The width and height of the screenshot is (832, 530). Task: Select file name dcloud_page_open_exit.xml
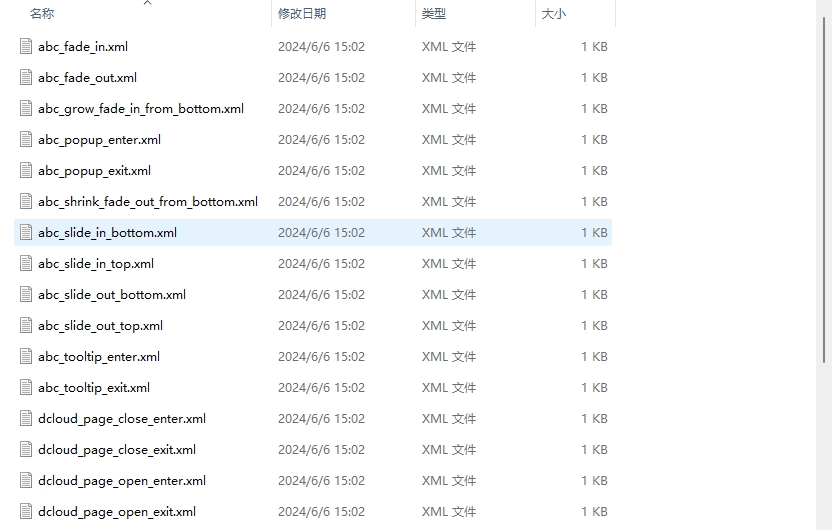[117, 512]
